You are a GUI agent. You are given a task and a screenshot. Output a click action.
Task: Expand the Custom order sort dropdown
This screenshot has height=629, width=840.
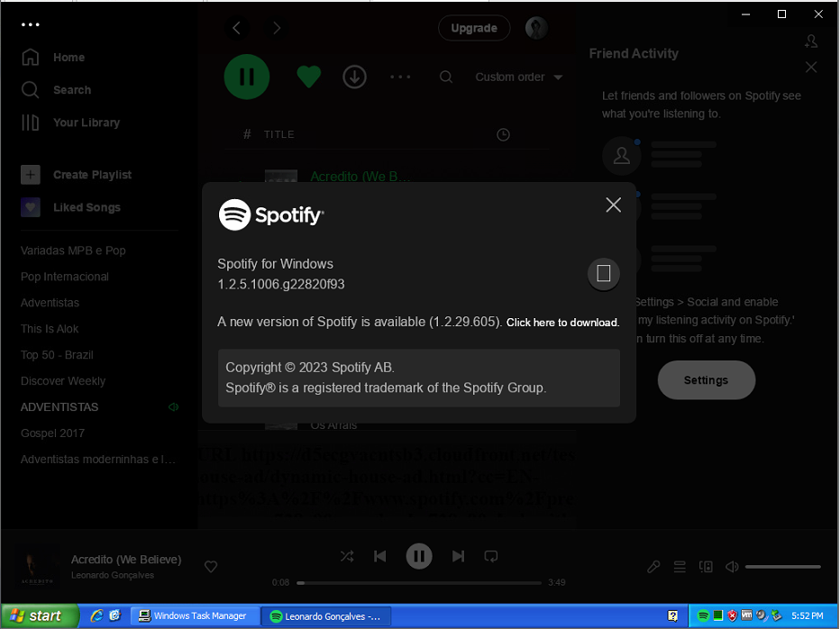point(518,77)
